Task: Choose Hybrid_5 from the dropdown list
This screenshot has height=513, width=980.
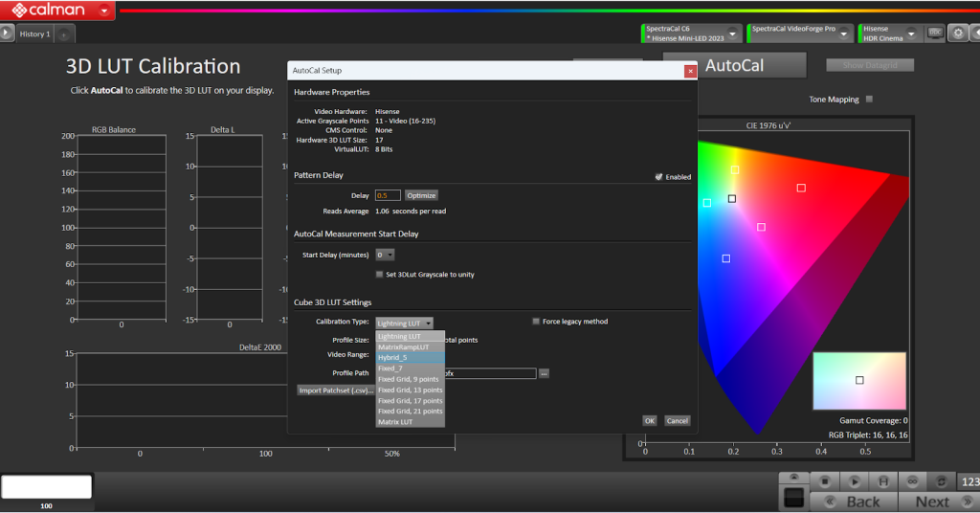Action: 410,357
